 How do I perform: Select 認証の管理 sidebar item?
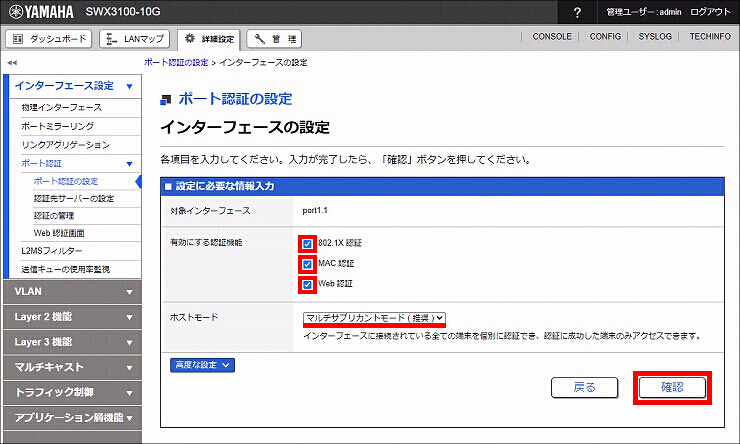(x=54, y=216)
